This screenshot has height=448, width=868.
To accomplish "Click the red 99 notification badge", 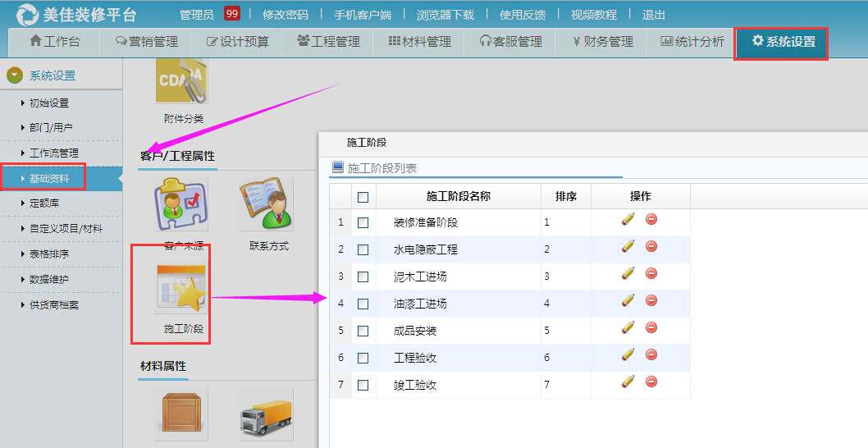I will [232, 14].
